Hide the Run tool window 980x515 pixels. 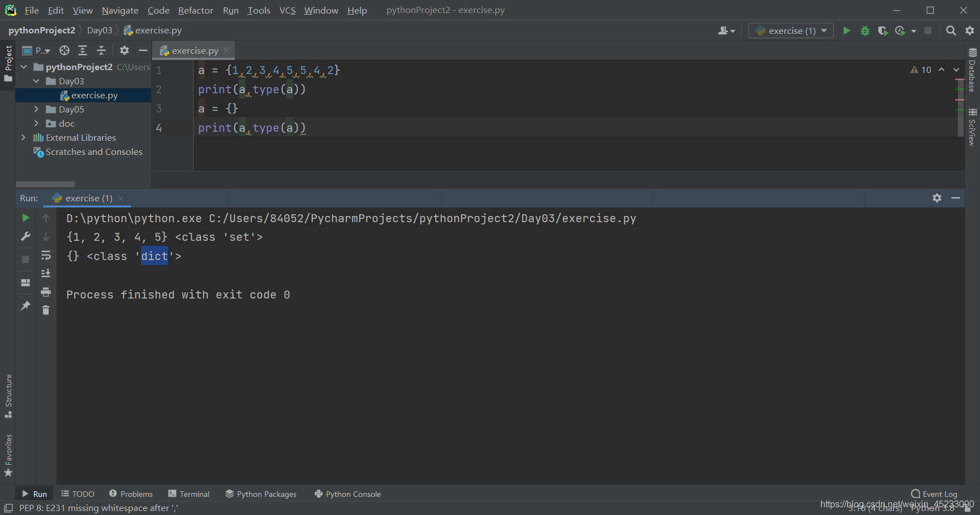tap(956, 198)
